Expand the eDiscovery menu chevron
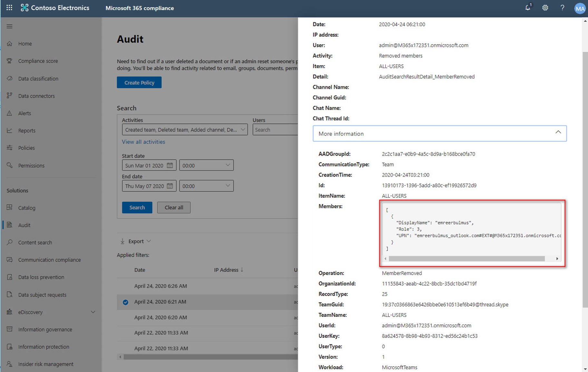The image size is (588, 372). 93,312
